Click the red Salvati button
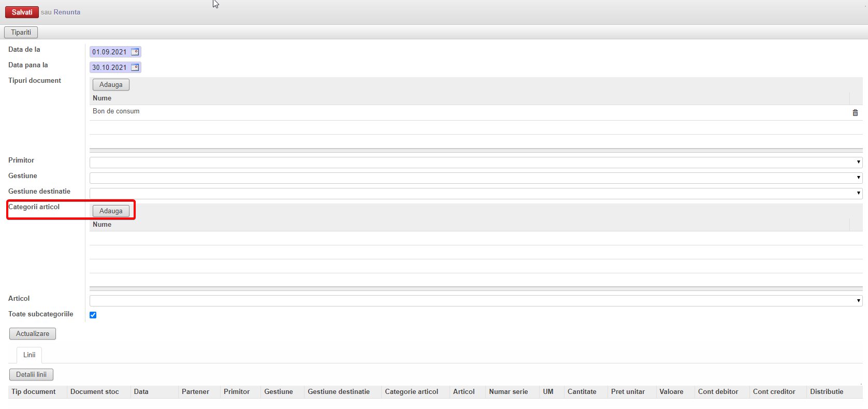The width and height of the screenshot is (868, 409). pyautogui.click(x=22, y=12)
